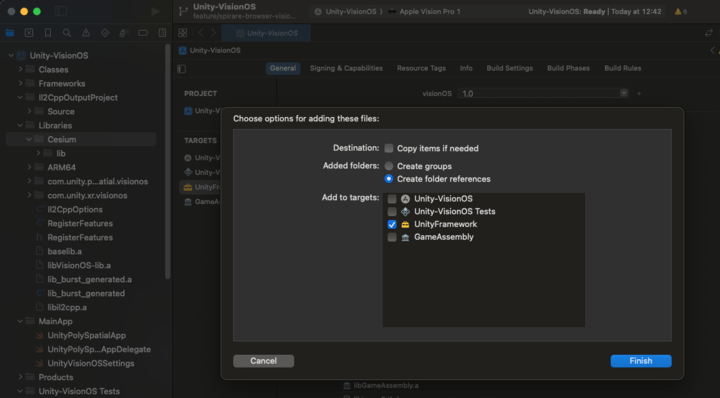Open the Bookmark navigator icon
Screen dimensions: 720x398
(x=48, y=33)
